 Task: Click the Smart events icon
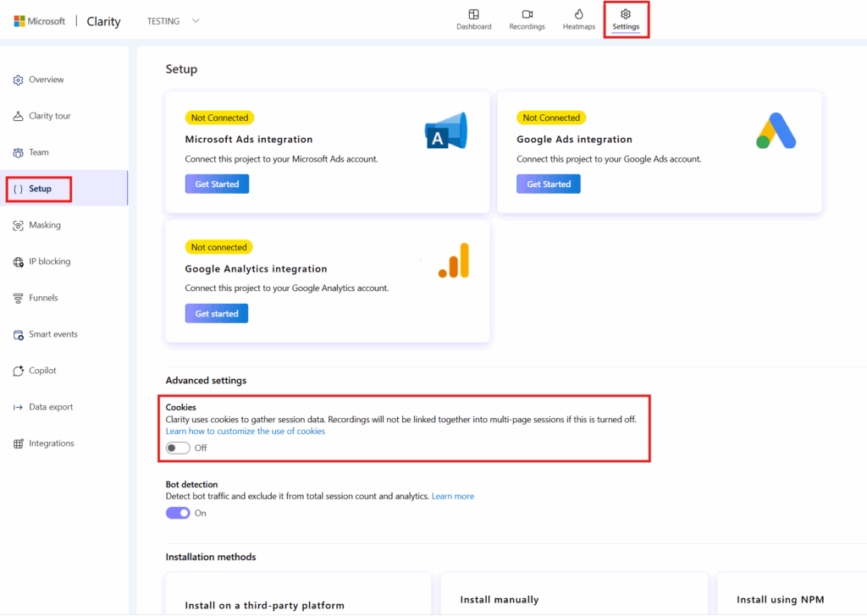pyautogui.click(x=19, y=334)
